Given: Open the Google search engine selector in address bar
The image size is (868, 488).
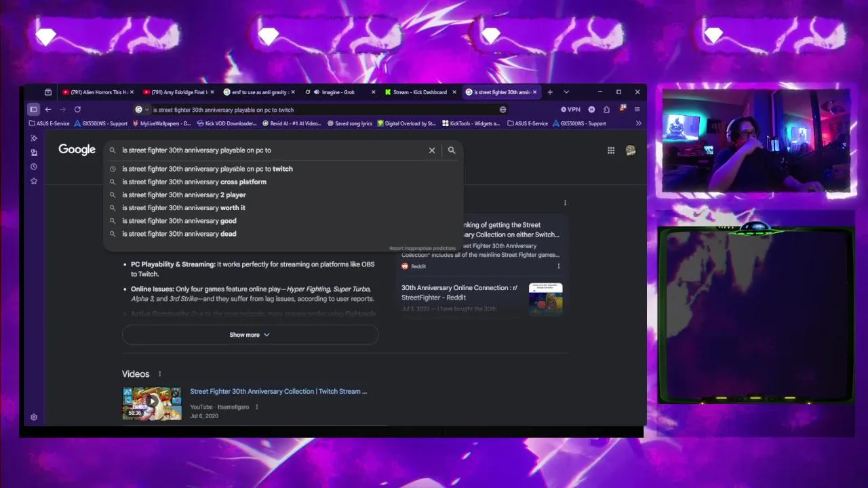Looking at the screenshot, I should [x=141, y=109].
